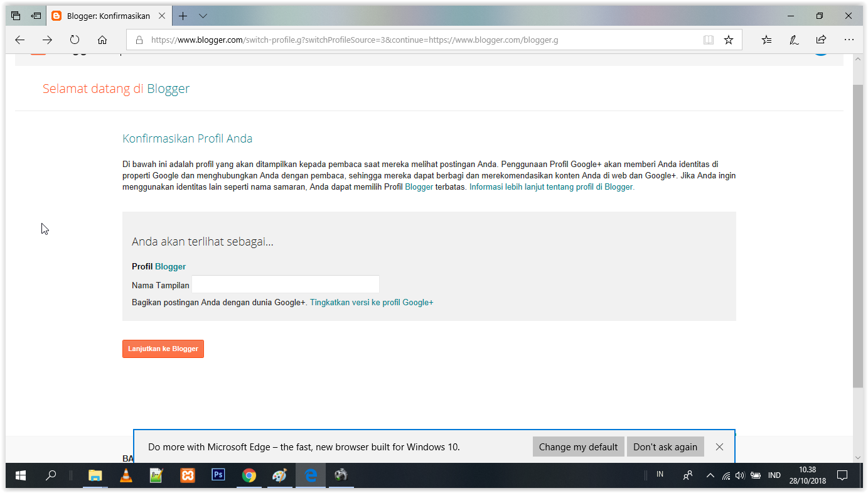Open the Windows Start menu
This screenshot has height=493, width=868.
[x=21, y=475]
